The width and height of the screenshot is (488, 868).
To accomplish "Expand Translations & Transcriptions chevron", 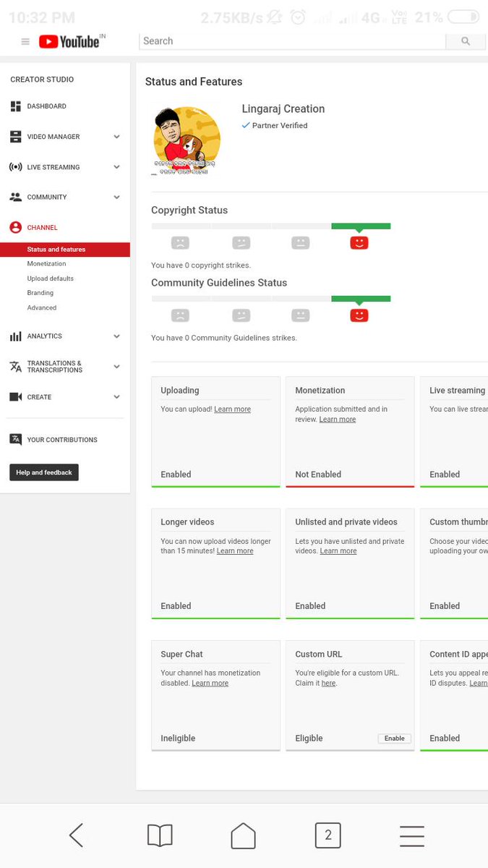I will (x=117, y=367).
